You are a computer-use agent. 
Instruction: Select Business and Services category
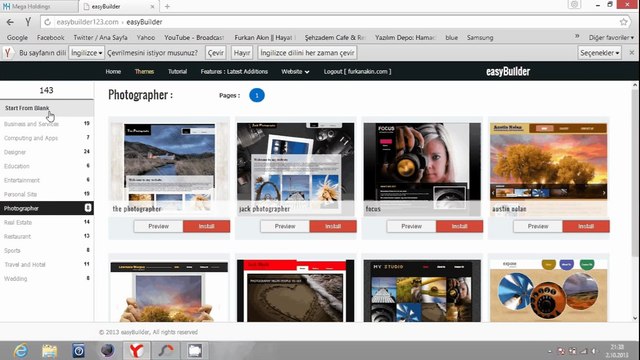coord(47,124)
